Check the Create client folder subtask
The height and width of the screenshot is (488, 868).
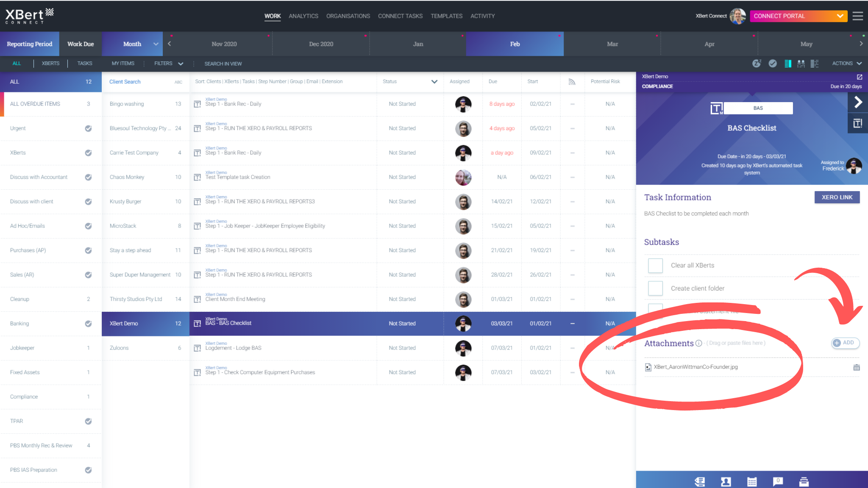click(x=655, y=288)
